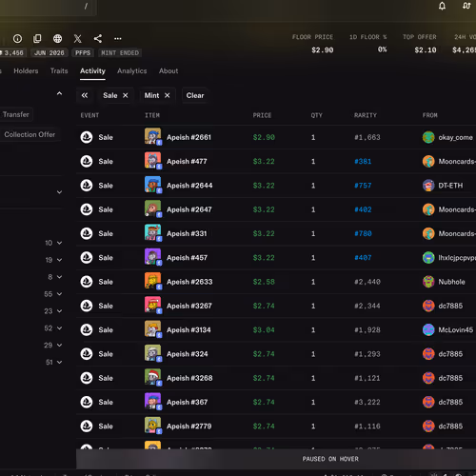The height and width of the screenshot is (476, 476).
Task: Click the lhxlcjpcpvp seller avatar
Action: 428,258
